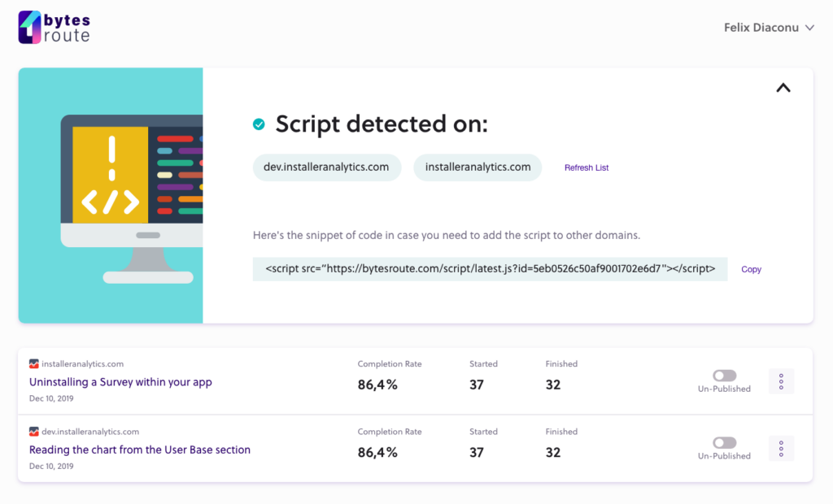Open Reading the chart from User Base section
Image resolution: width=833 pixels, height=504 pixels.
pyautogui.click(x=140, y=450)
